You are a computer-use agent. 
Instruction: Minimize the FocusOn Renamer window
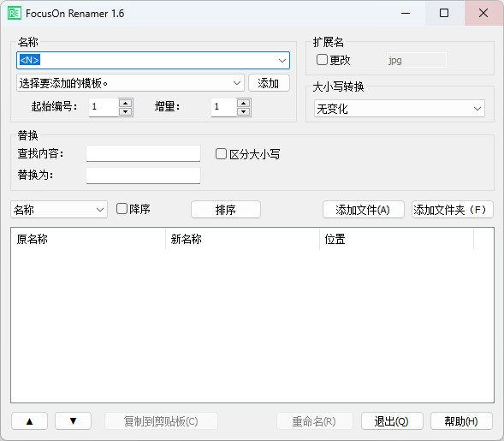(x=406, y=13)
